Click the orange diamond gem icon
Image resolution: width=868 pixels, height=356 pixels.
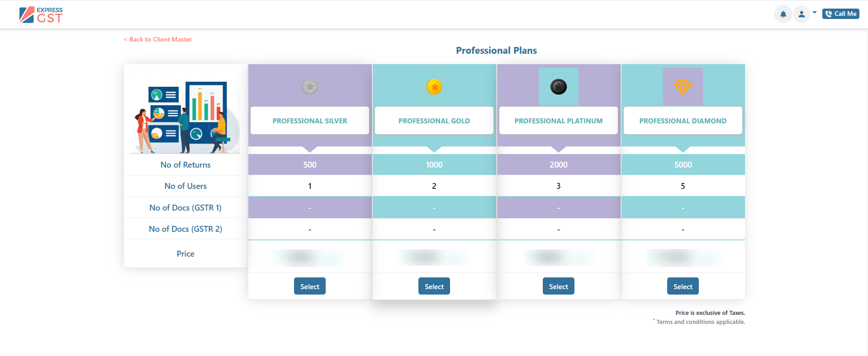pos(683,87)
